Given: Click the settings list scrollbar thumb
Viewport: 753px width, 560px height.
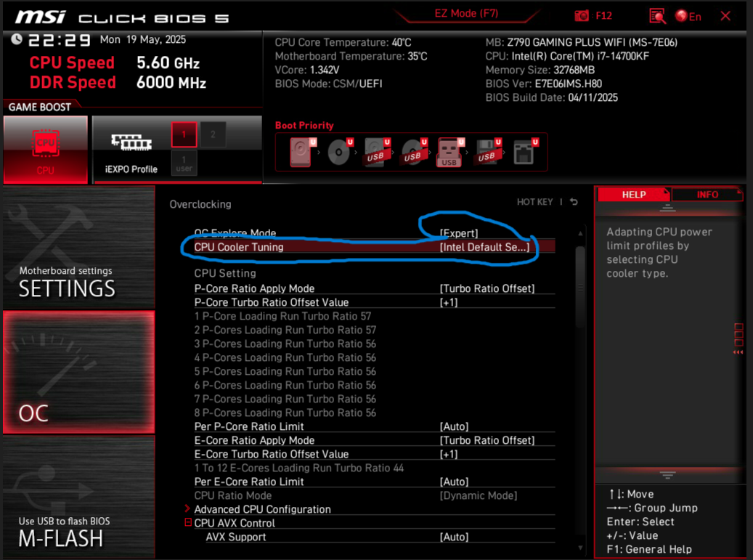Looking at the screenshot, I should tap(580, 287).
